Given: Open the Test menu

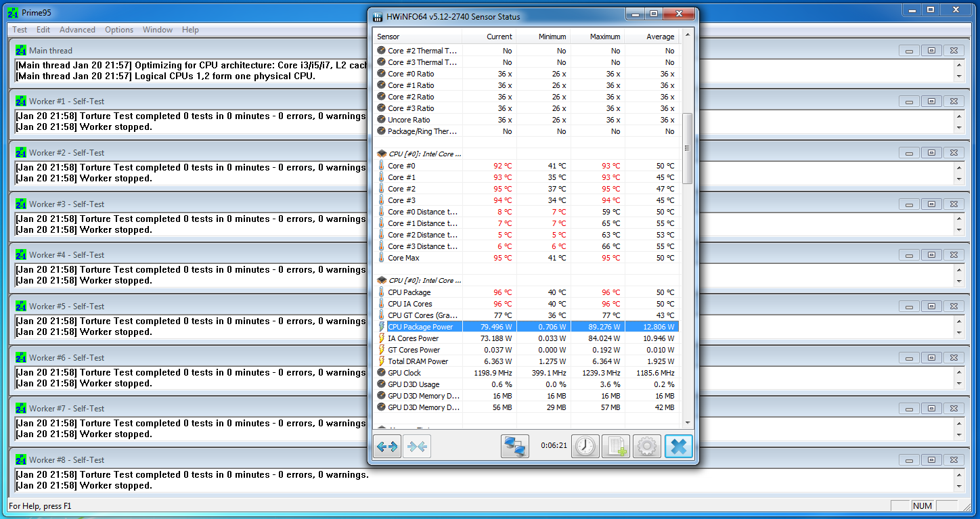Looking at the screenshot, I should 20,30.
